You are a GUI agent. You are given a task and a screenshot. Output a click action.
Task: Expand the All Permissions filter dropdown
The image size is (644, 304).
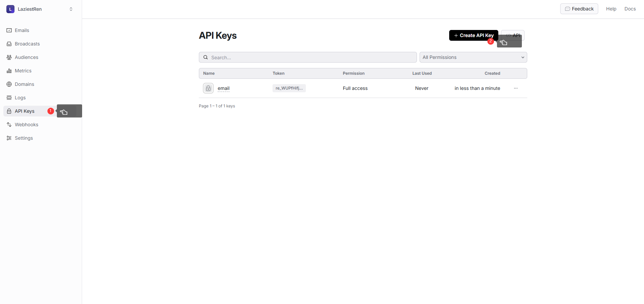(x=473, y=57)
